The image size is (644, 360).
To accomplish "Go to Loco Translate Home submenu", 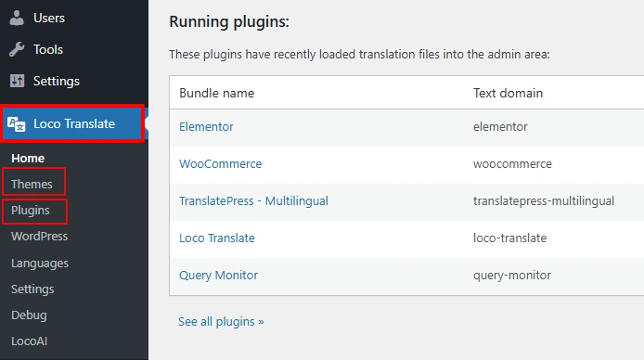I will coord(28,158).
